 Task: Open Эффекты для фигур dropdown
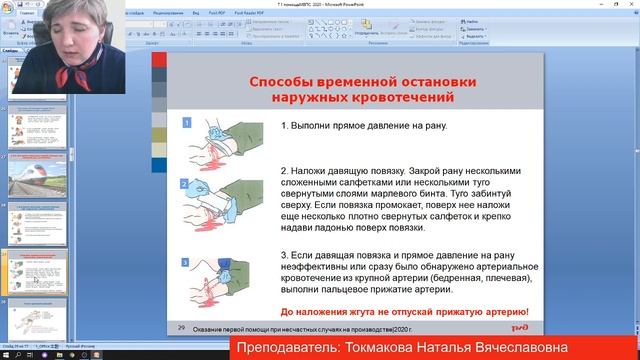[x=431, y=36]
